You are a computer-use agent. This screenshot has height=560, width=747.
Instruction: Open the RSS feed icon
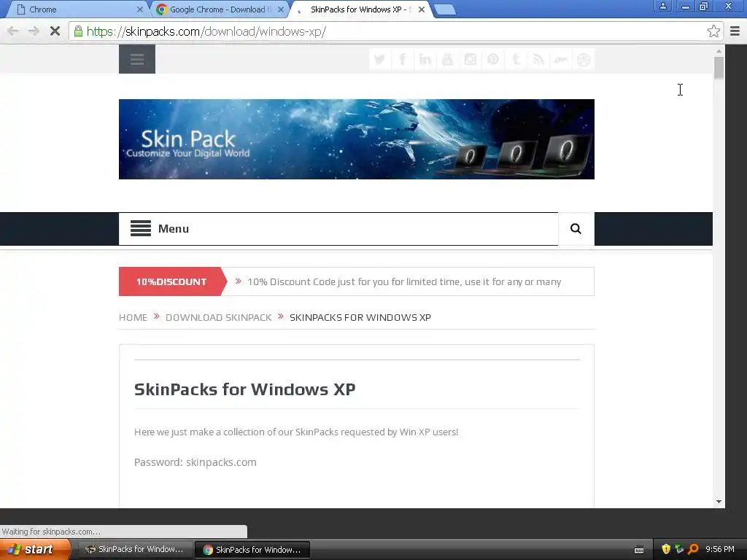(538, 60)
